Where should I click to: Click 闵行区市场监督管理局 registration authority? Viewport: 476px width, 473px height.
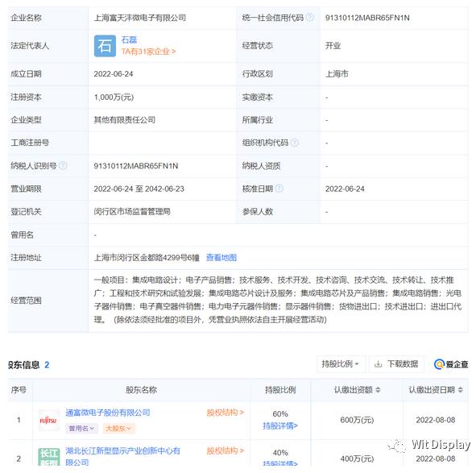(132, 212)
